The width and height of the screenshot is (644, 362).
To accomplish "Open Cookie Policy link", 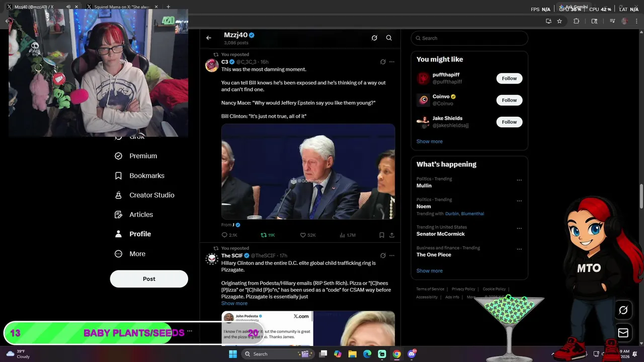I will coord(494,289).
